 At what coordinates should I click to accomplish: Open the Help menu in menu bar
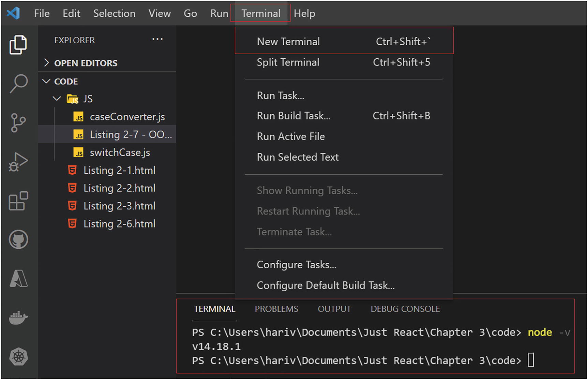(x=304, y=14)
